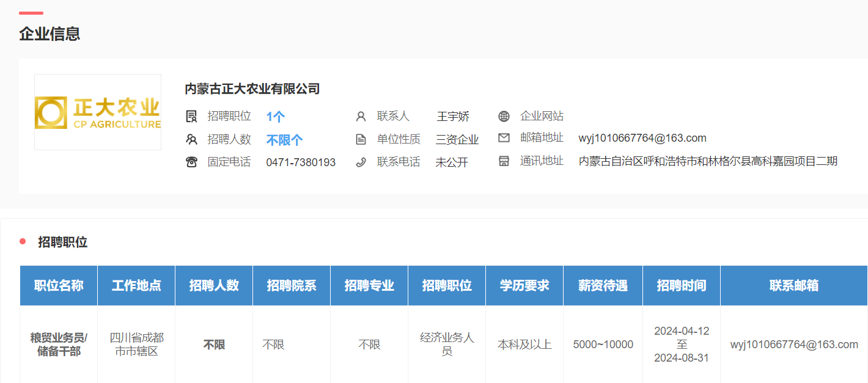
Task: Click the contact email in table row
Action: tap(793, 345)
